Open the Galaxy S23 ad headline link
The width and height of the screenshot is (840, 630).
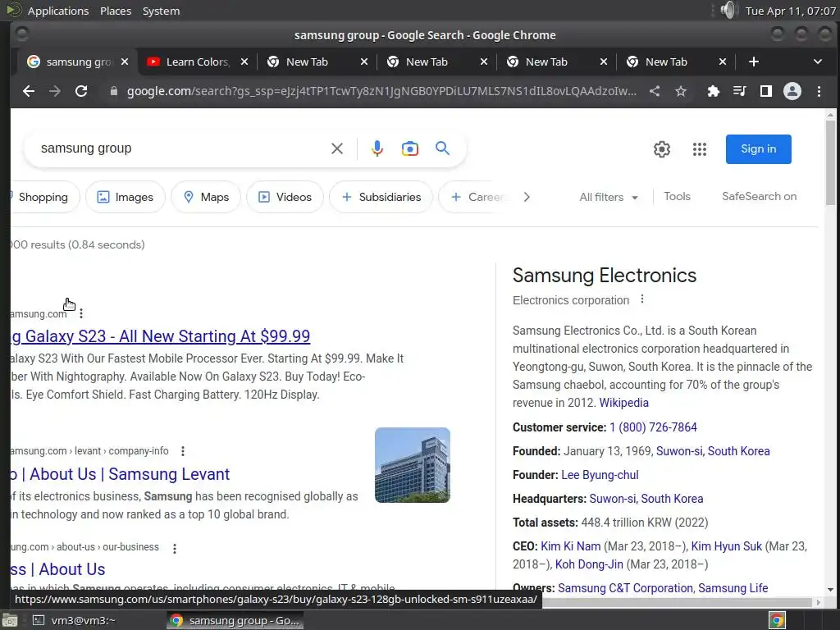[161, 336]
